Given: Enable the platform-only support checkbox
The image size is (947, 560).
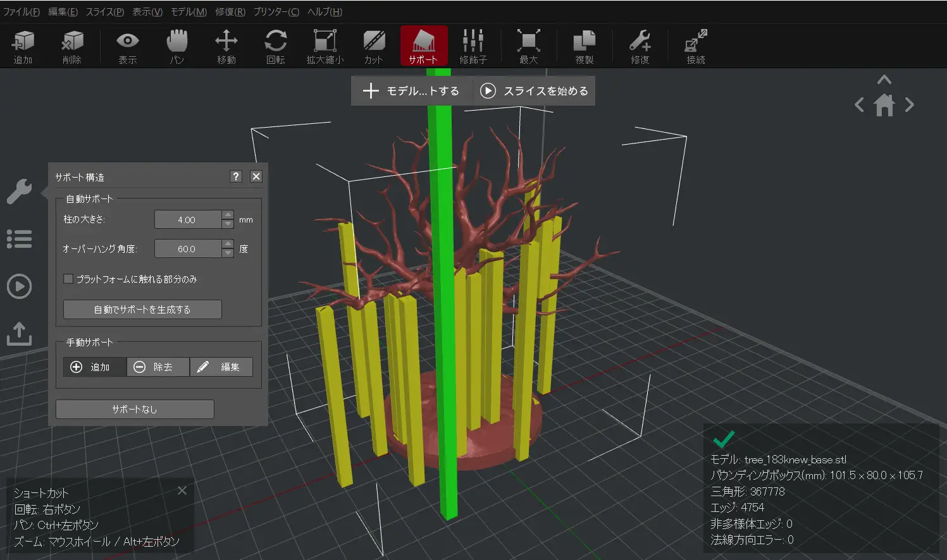Looking at the screenshot, I should pyautogui.click(x=68, y=279).
